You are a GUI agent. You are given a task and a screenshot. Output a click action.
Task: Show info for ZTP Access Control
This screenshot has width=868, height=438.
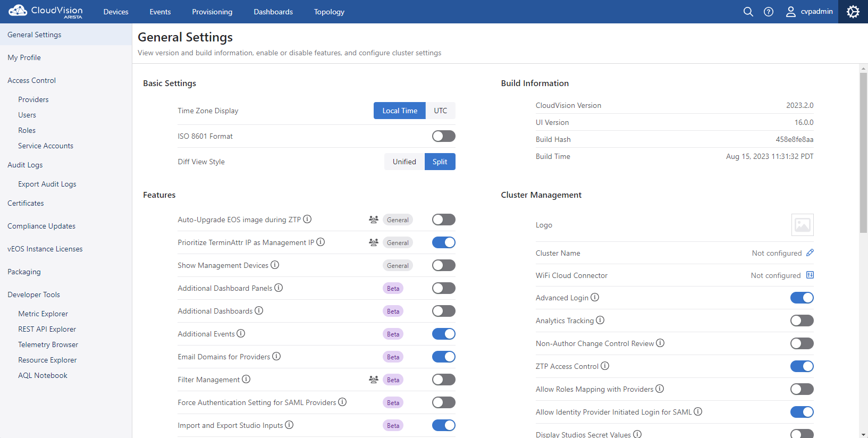(x=605, y=366)
